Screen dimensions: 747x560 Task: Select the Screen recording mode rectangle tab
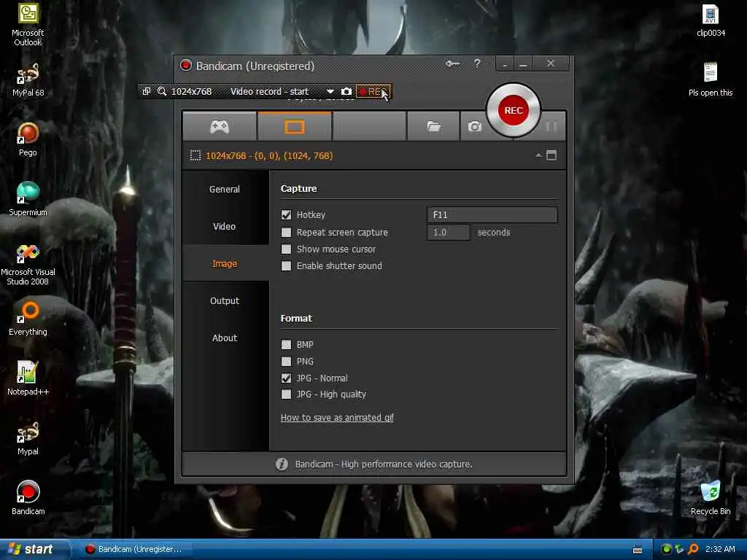click(x=295, y=126)
